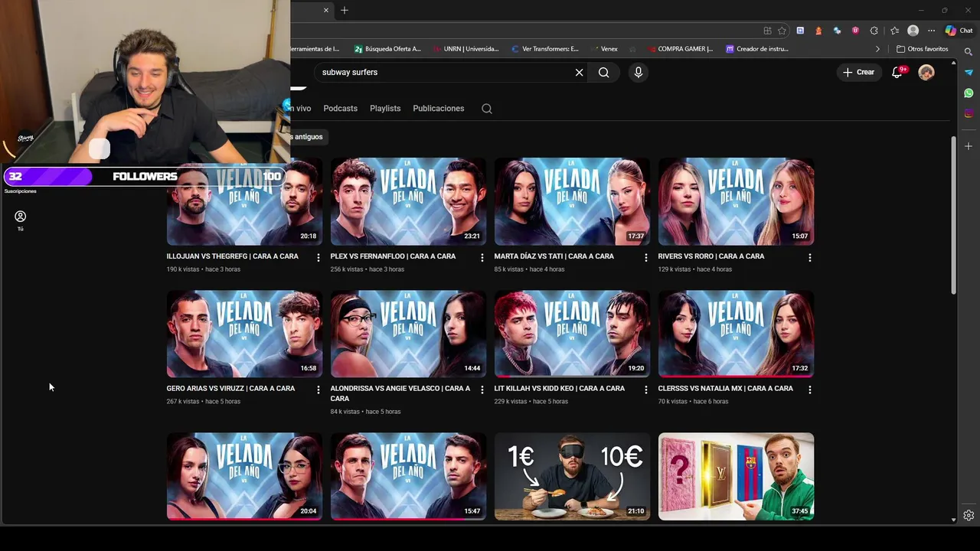Image resolution: width=980 pixels, height=551 pixels.
Task: Open the Edge sidebar search icon
Action: click(969, 52)
